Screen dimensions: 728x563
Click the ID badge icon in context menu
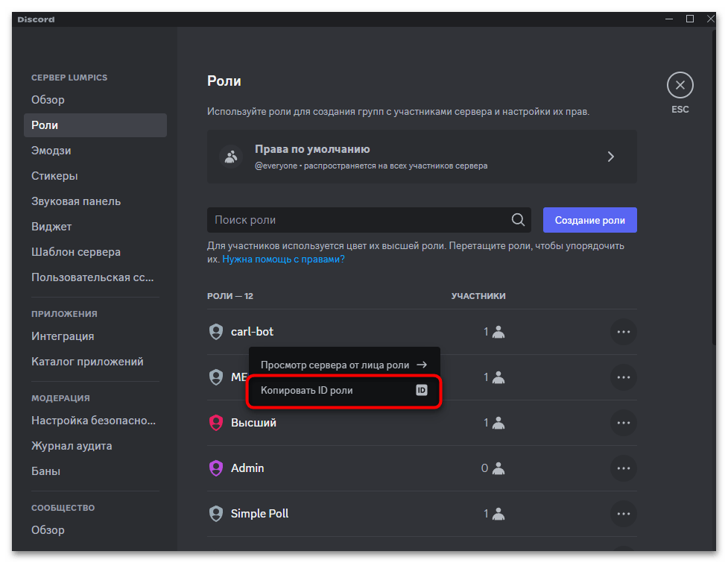(421, 390)
